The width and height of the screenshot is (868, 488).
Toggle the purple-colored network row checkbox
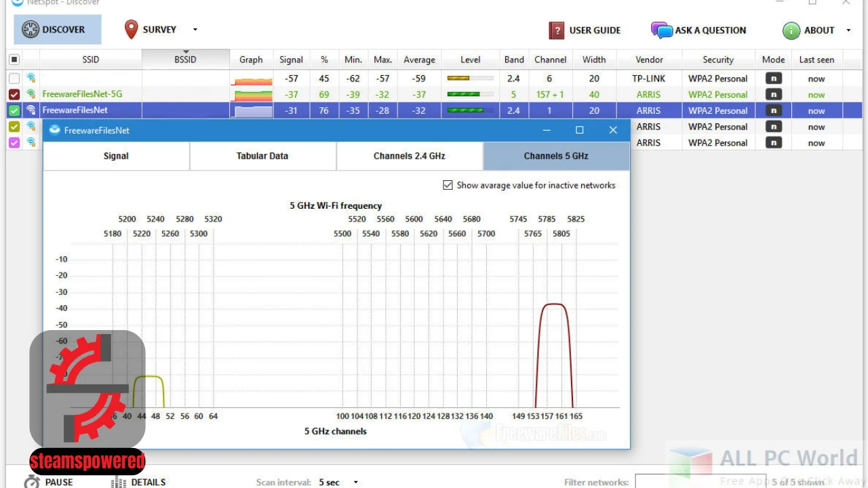pyautogui.click(x=14, y=143)
